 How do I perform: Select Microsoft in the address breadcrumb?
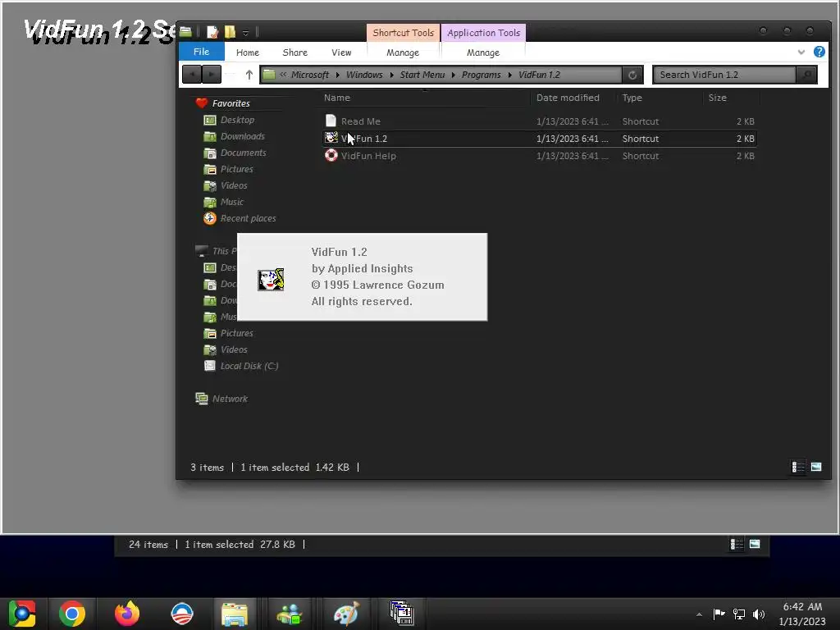[x=309, y=75]
